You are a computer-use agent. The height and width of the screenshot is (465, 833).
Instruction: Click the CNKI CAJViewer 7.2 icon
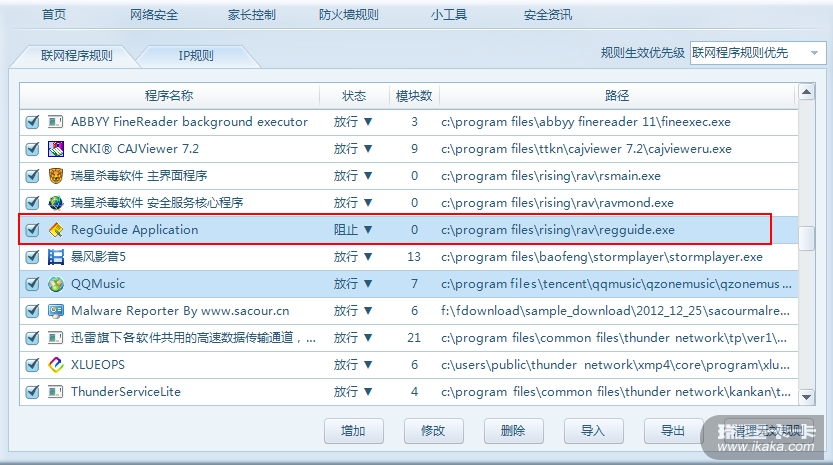(56, 149)
